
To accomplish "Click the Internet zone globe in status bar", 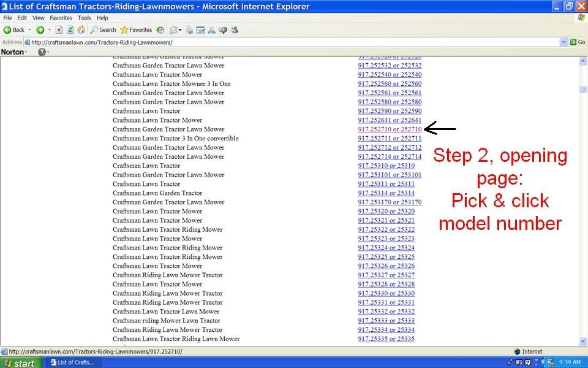I will 517,352.
